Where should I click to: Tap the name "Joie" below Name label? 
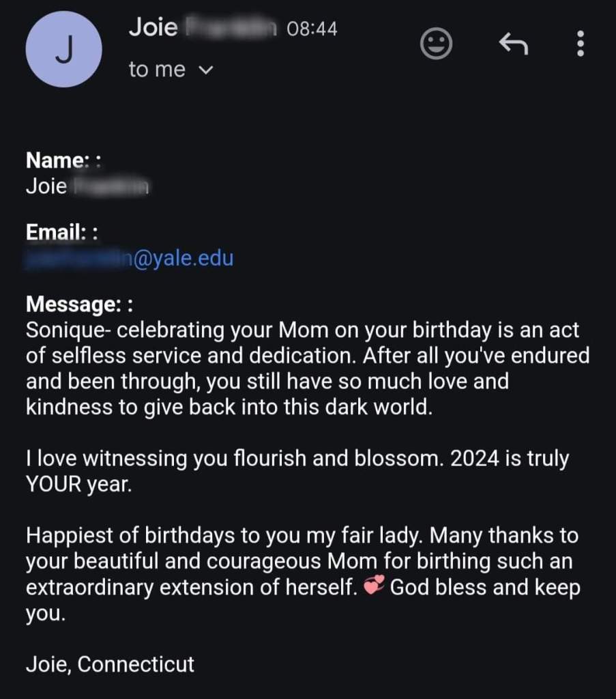click(46, 186)
